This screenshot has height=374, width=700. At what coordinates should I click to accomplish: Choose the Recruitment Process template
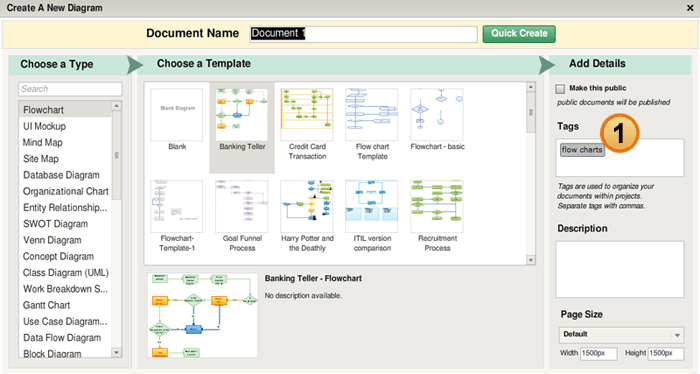[x=437, y=207]
